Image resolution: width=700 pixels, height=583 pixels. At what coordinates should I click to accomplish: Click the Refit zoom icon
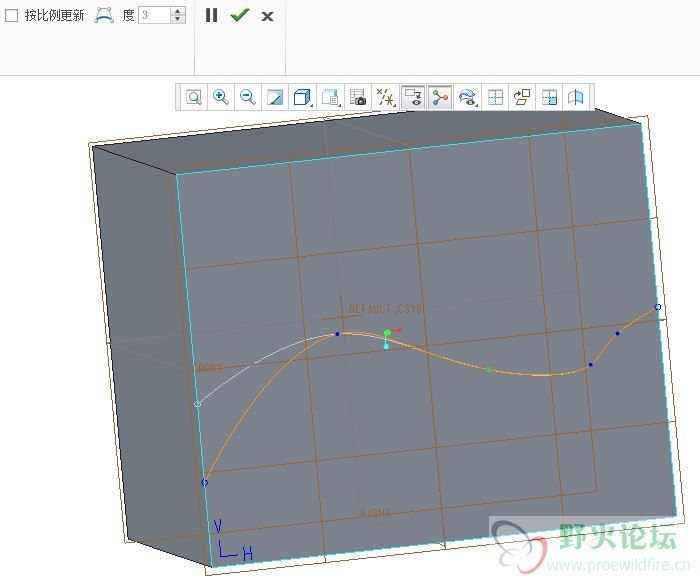pyautogui.click(x=194, y=97)
